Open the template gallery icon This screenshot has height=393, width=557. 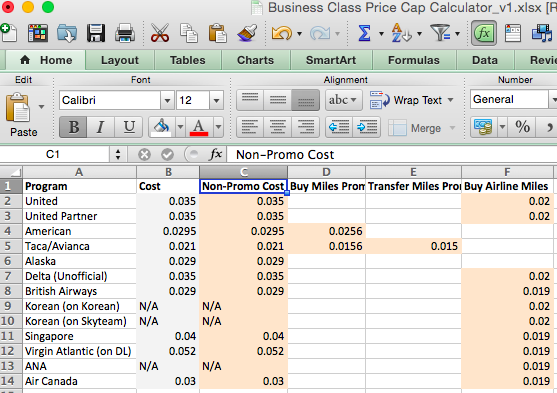pos(38,33)
